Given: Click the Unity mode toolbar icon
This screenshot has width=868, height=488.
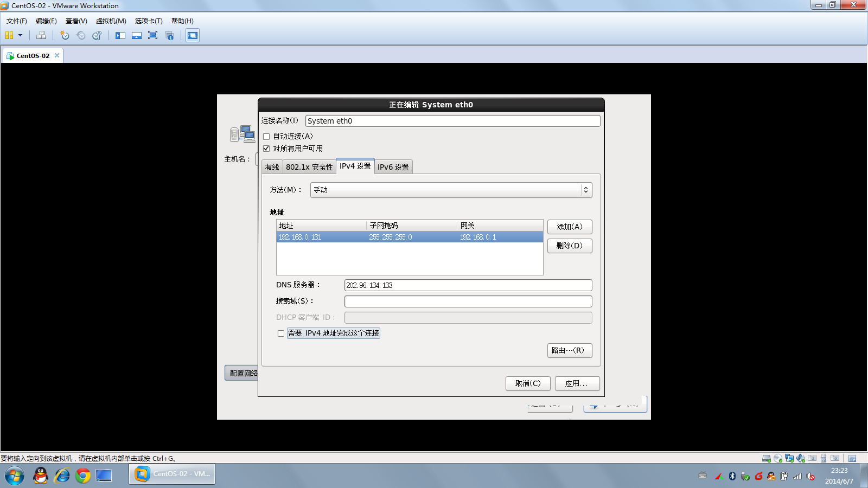Looking at the screenshot, I should click(169, 35).
